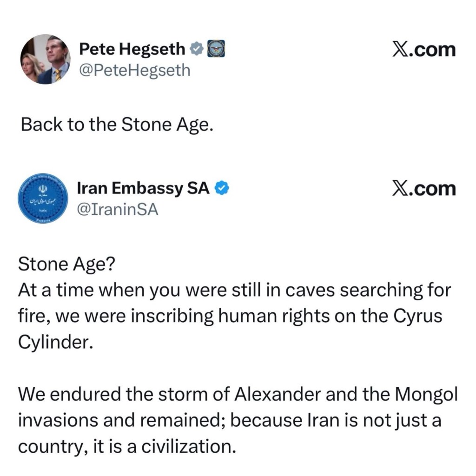Click the Pete Hegseth display name
Viewport: 476px width, 476px height.
[132, 49]
